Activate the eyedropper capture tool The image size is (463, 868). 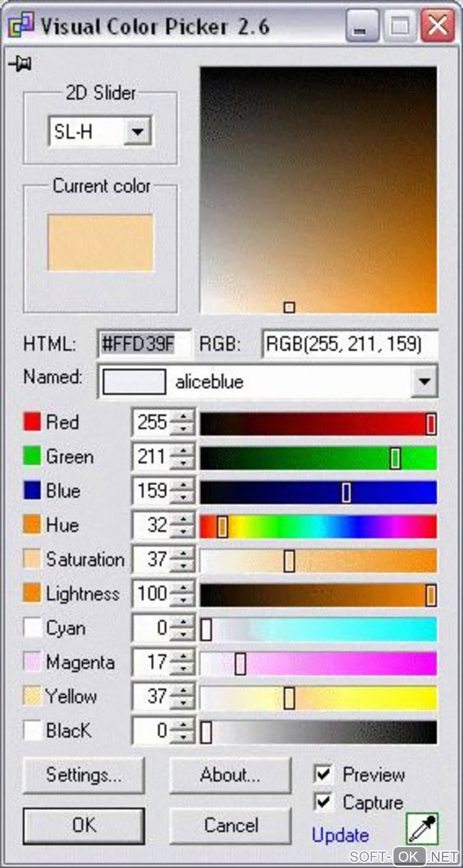coord(422,829)
